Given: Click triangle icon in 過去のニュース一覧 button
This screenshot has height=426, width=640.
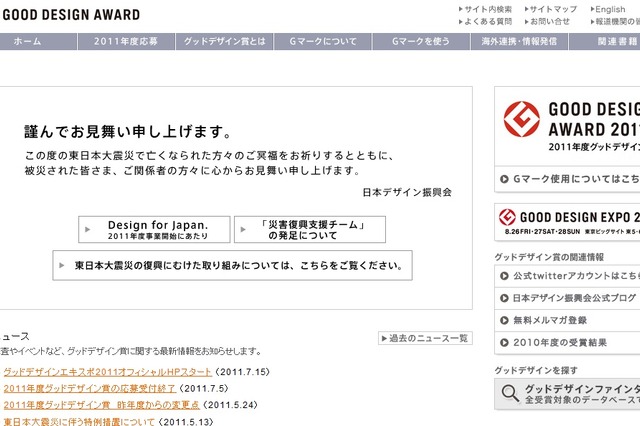Looking at the screenshot, I should point(384,338).
